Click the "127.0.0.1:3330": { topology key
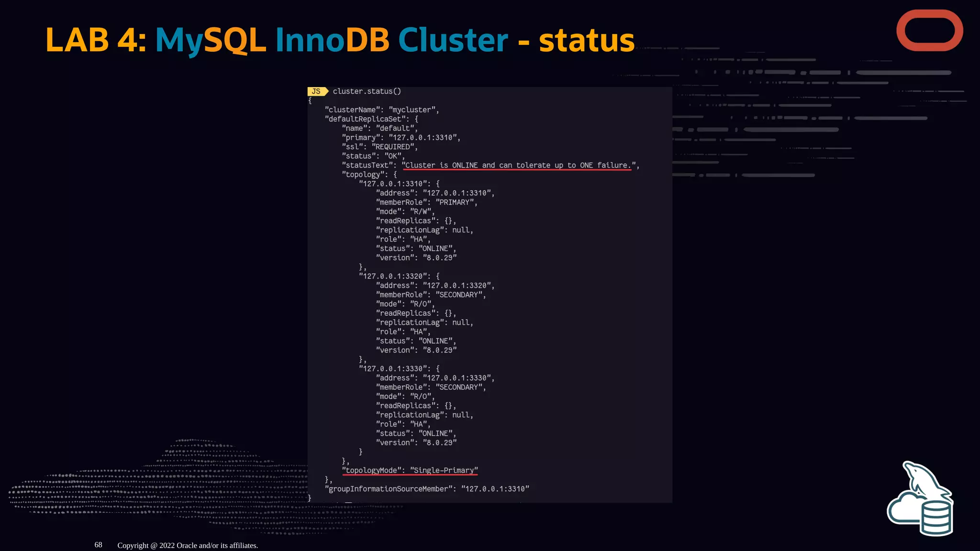Screen dimensions: 980x551 [399, 369]
